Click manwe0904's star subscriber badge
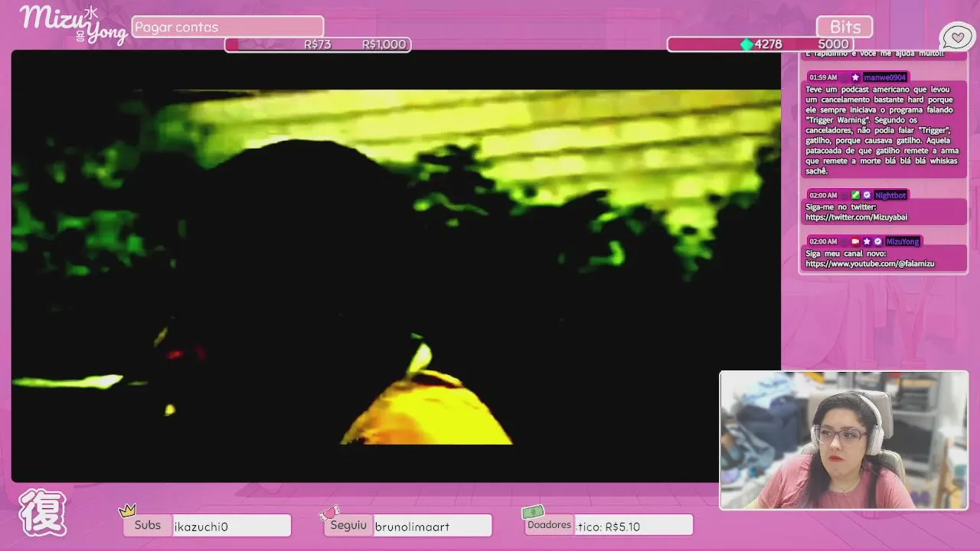Screen dimensions: 980x551 [855, 77]
